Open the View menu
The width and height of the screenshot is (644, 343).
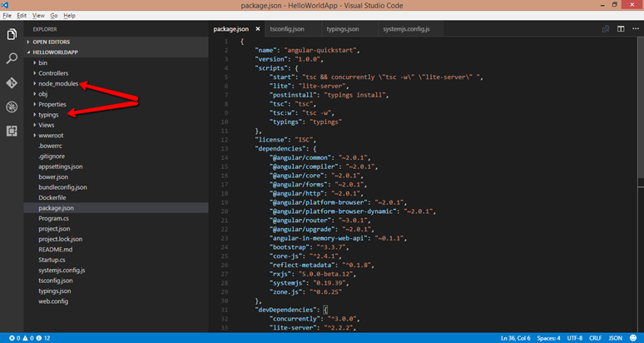38,16
